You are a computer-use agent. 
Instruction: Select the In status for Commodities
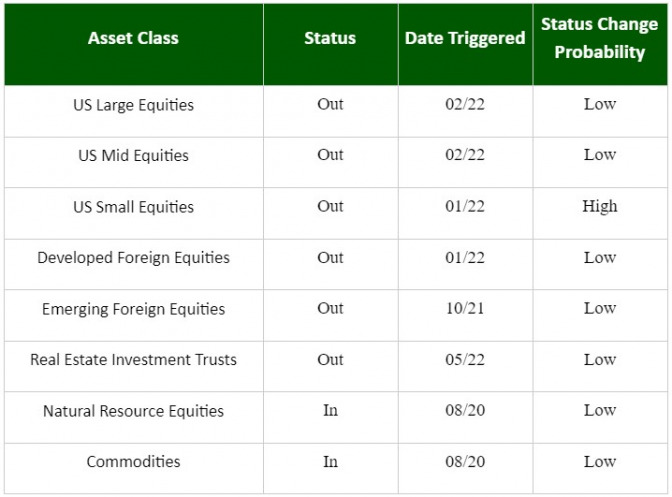click(330, 461)
